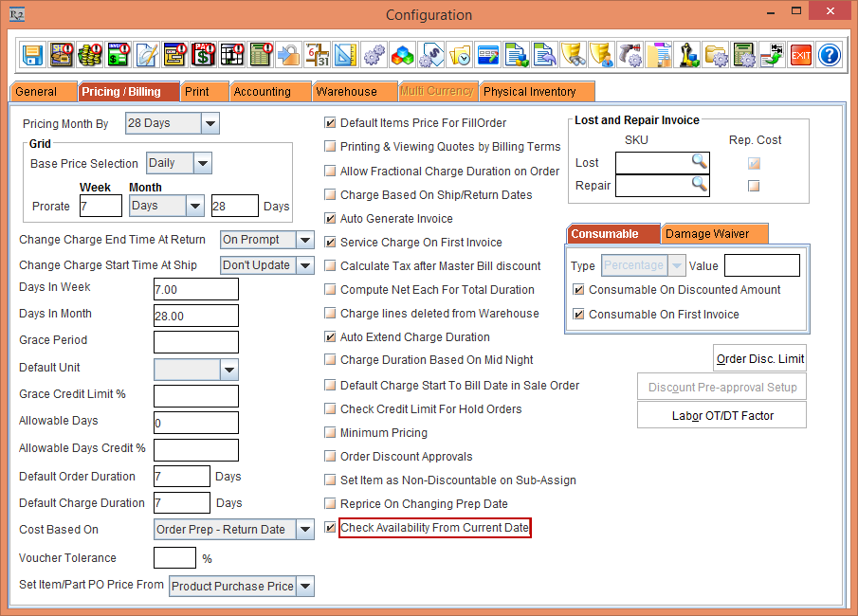Click the Order Disc. Limit button
This screenshot has width=858, height=616.
(x=759, y=358)
